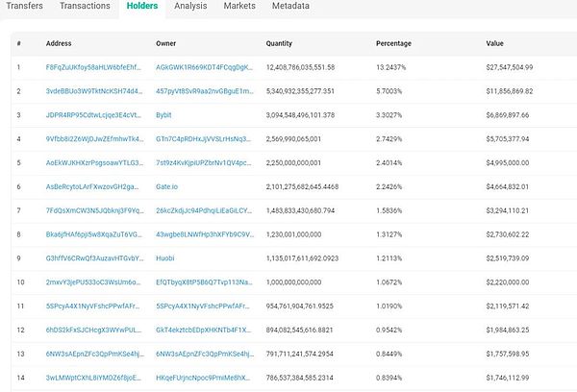Open address 3wLMWptCXhL8iYMDZ6f8joE in row 14
The height and width of the screenshot is (392, 577).
click(x=93, y=378)
